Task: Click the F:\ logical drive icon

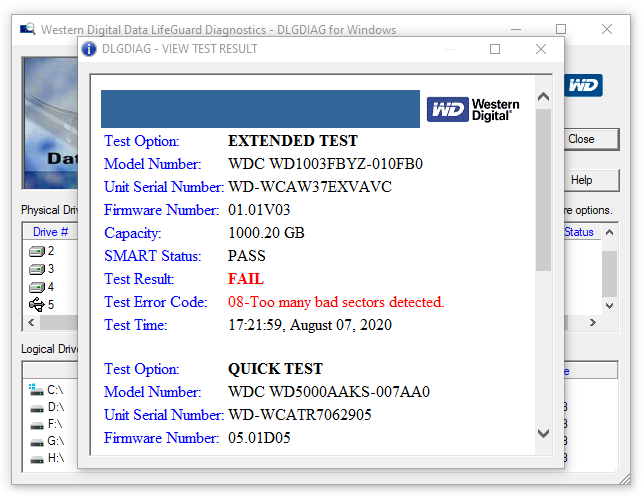Action: [37, 425]
